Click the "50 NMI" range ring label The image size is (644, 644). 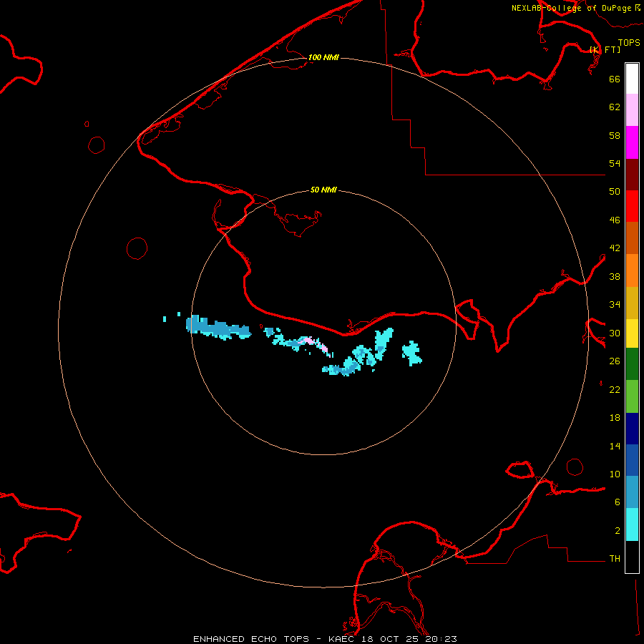[323, 190]
